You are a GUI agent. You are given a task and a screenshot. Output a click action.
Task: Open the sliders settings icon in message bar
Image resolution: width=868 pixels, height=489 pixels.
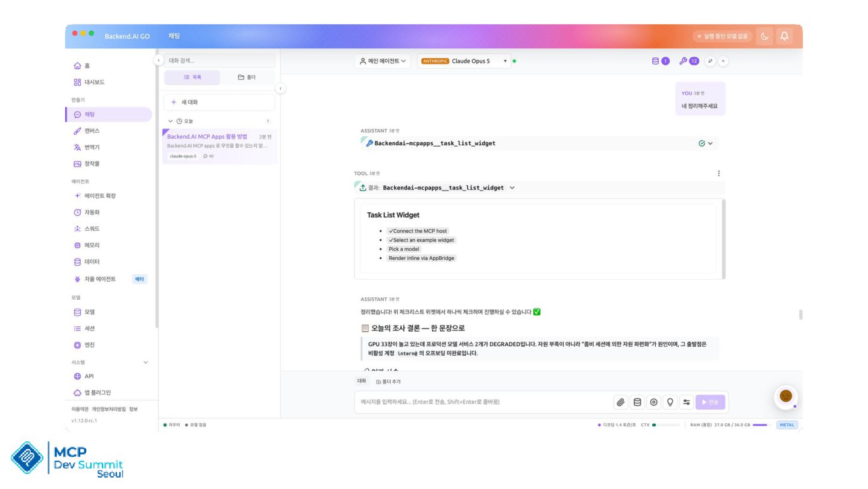tap(687, 402)
